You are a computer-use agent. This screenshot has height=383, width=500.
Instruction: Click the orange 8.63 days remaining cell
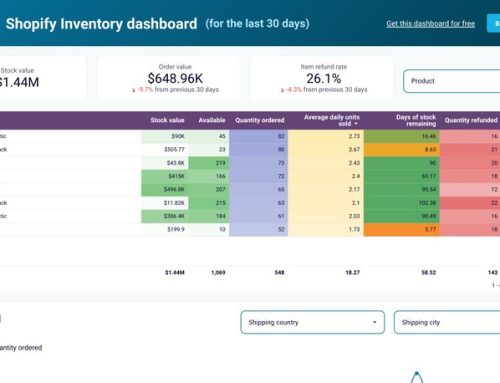pos(402,150)
